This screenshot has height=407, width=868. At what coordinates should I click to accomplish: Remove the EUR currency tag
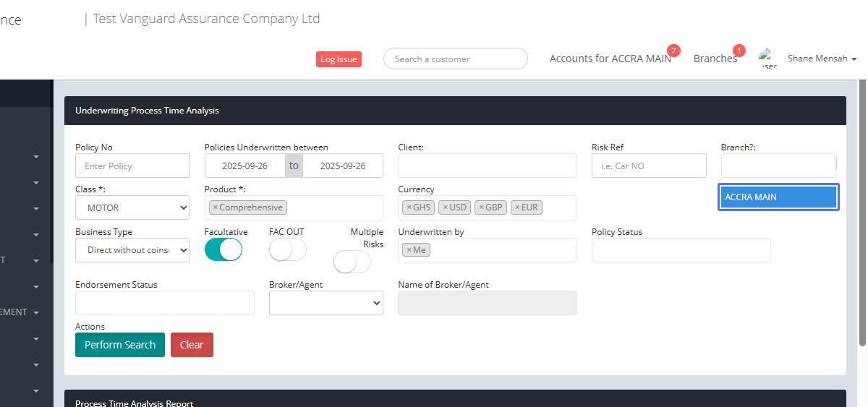517,207
